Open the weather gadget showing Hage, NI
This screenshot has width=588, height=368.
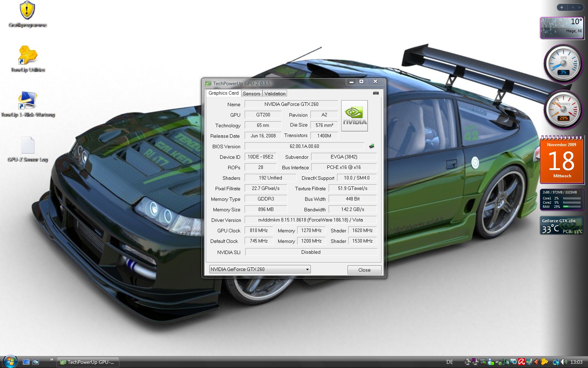[x=562, y=28]
